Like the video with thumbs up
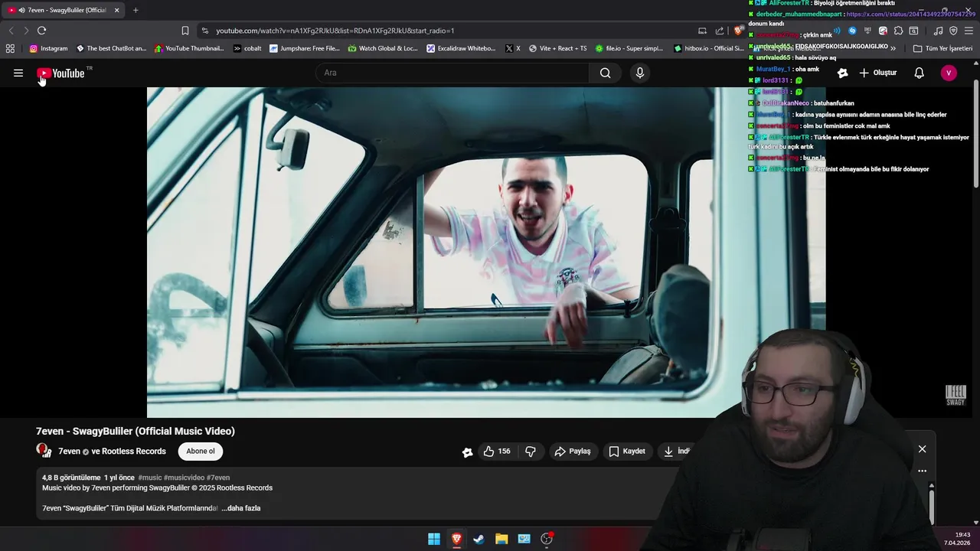 (497, 452)
